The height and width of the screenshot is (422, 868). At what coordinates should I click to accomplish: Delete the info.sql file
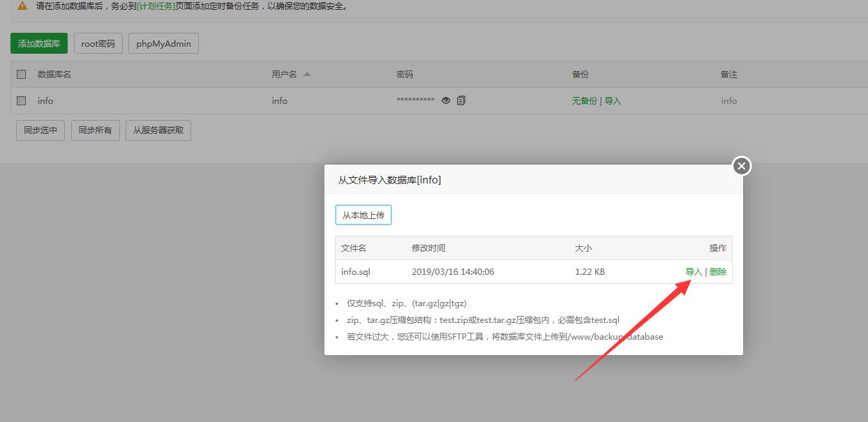point(717,271)
